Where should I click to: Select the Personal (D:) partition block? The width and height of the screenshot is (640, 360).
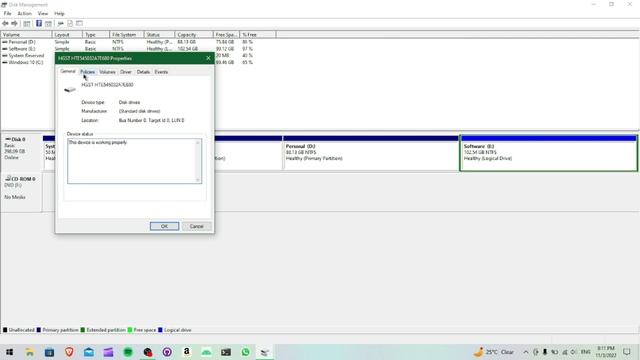(x=371, y=153)
